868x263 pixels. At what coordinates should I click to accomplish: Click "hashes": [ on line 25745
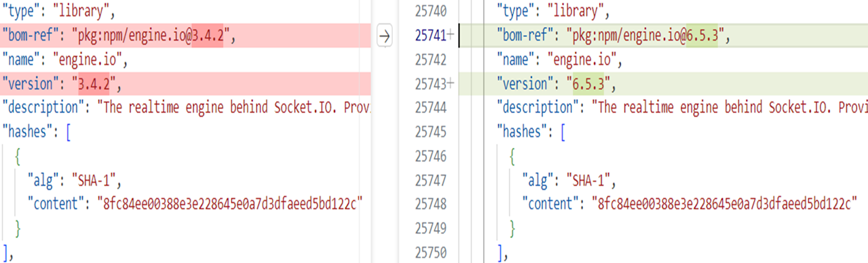coord(531,132)
